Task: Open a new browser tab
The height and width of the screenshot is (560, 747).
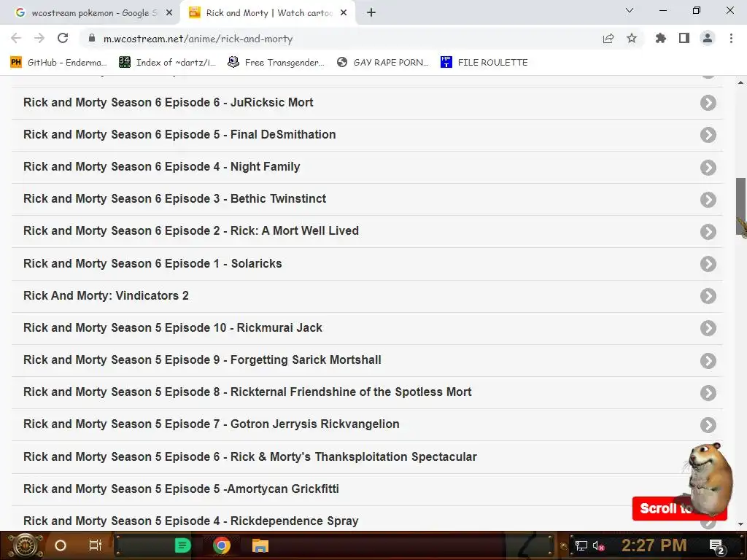Action: 371,13
